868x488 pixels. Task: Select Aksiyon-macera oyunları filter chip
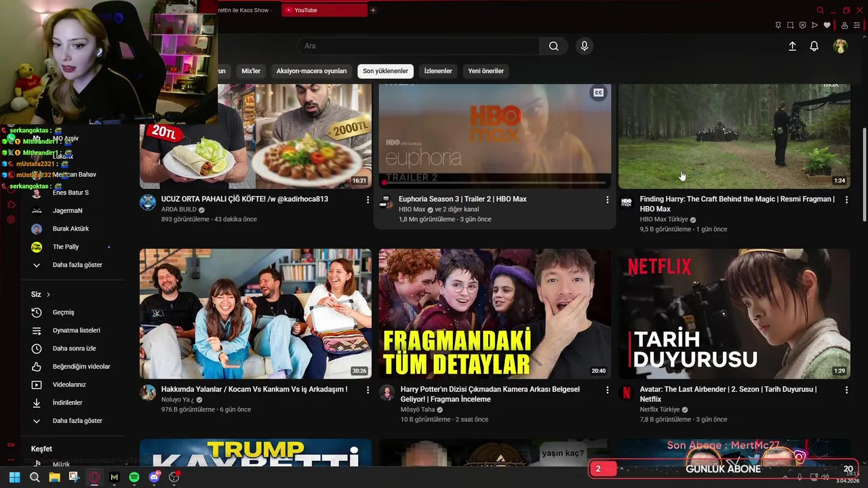(x=311, y=71)
